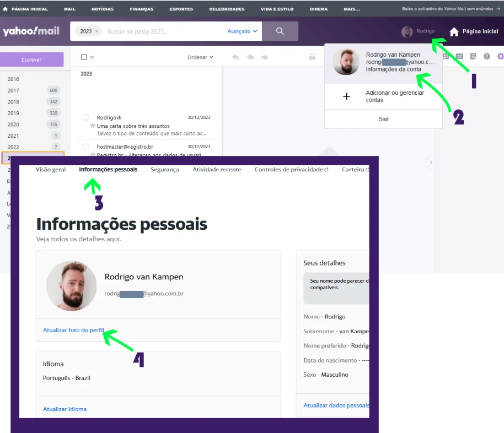Click the house icon beside Página inicial in the header

[454, 31]
